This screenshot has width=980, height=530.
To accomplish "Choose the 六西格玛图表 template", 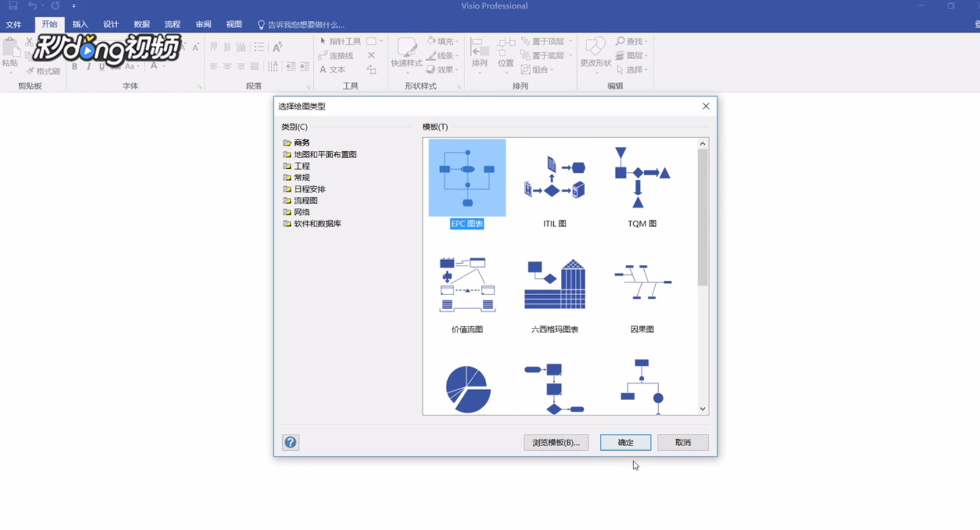I will [555, 285].
